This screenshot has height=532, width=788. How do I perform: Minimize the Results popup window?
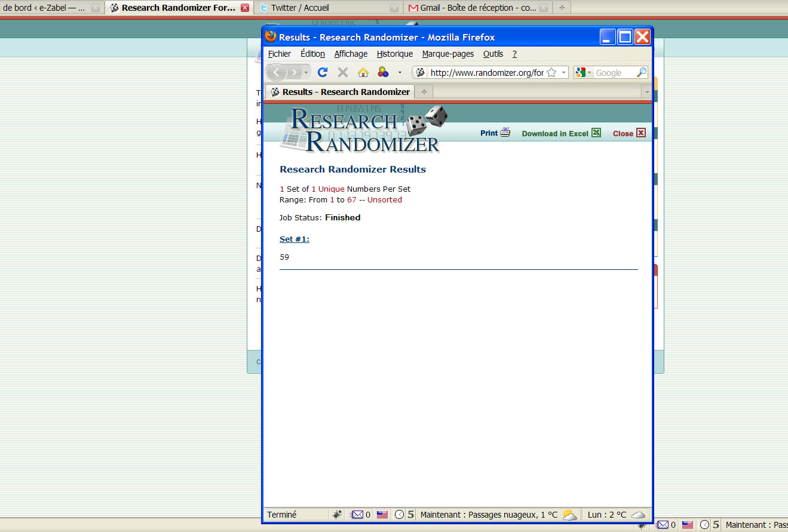click(x=608, y=37)
